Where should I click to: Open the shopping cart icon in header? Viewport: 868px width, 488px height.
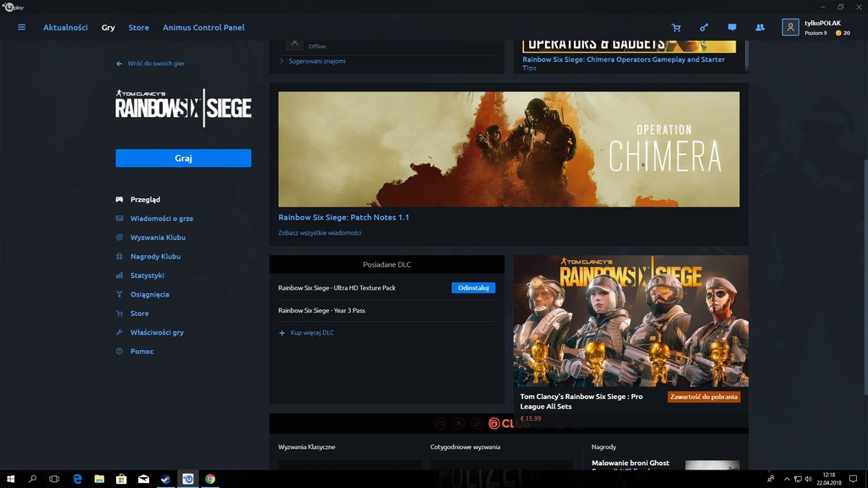point(676,28)
